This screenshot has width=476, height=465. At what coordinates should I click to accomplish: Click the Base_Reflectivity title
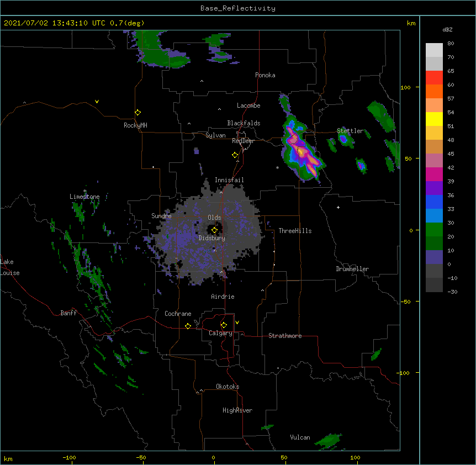(x=238, y=8)
